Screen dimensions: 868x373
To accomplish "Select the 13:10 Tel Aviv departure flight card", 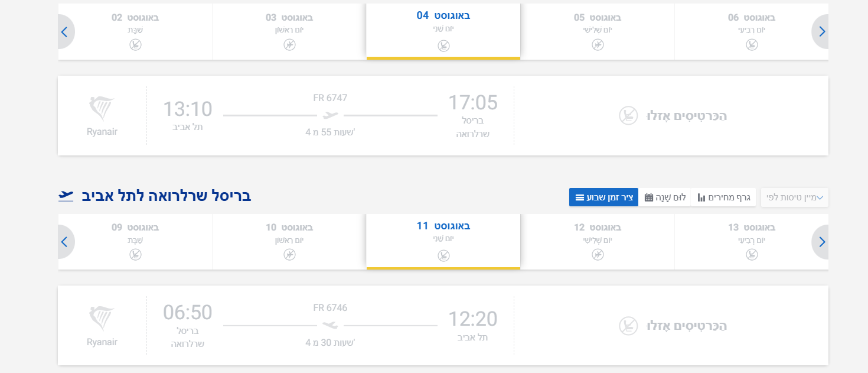I will tap(331, 116).
